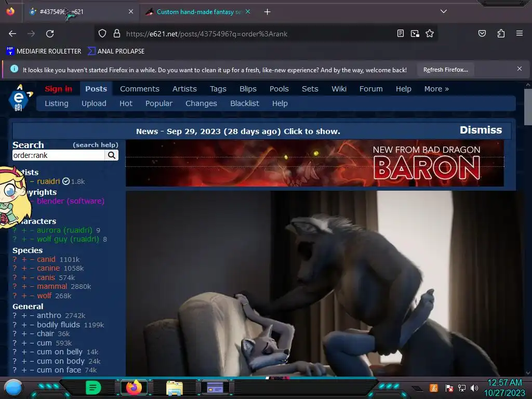The height and width of the screenshot is (399, 532).
Task: Open the Pocket save icon
Action: [482, 33]
